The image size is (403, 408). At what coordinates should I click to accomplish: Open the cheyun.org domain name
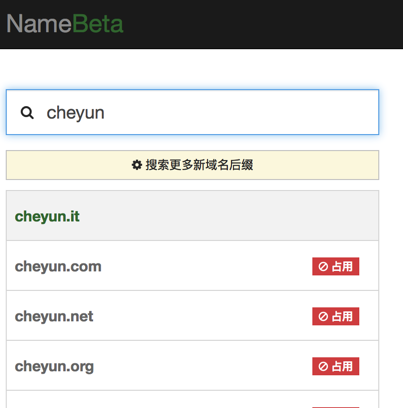point(54,366)
